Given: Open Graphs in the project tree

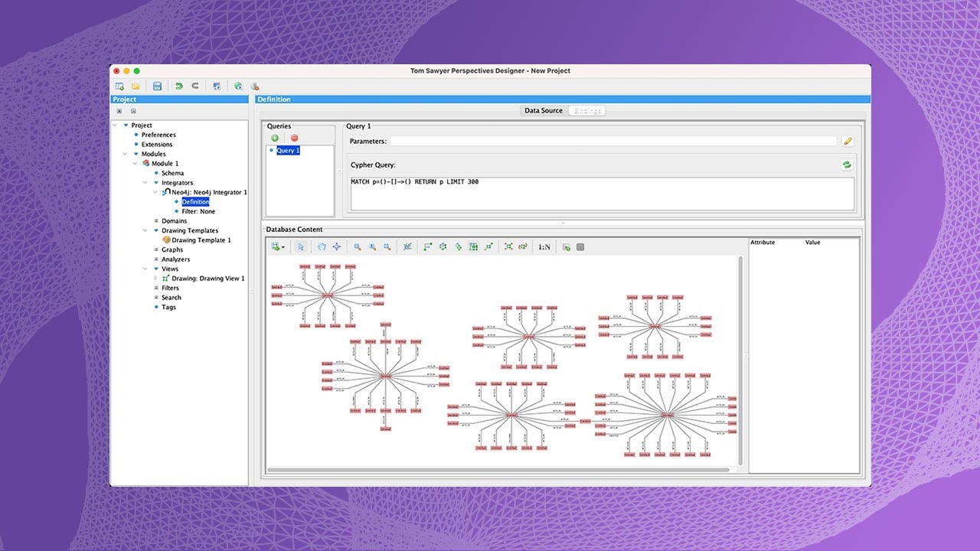Looking at the screenshot, I should point(172,249).
